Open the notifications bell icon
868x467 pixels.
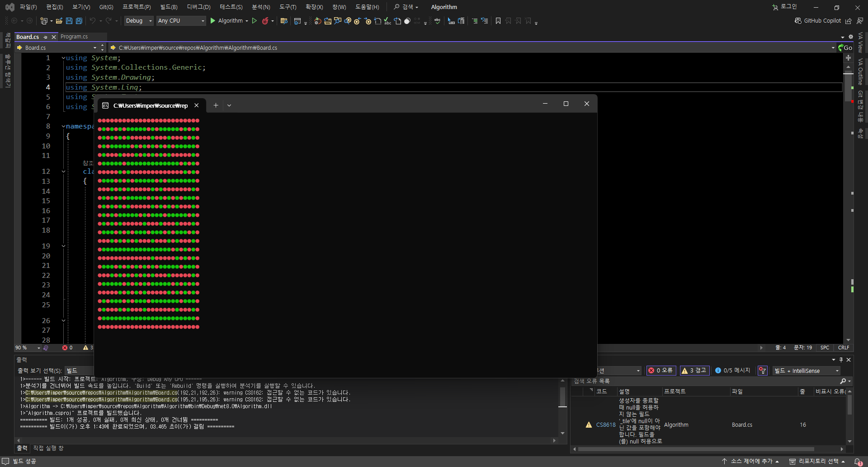pyautogui.click(x=858, y=462)
